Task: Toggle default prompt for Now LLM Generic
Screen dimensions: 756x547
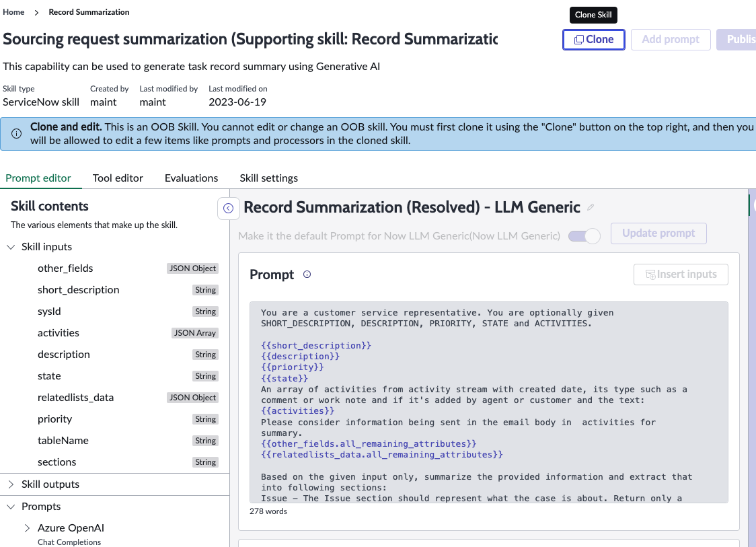Action: [x=584, y=236]
